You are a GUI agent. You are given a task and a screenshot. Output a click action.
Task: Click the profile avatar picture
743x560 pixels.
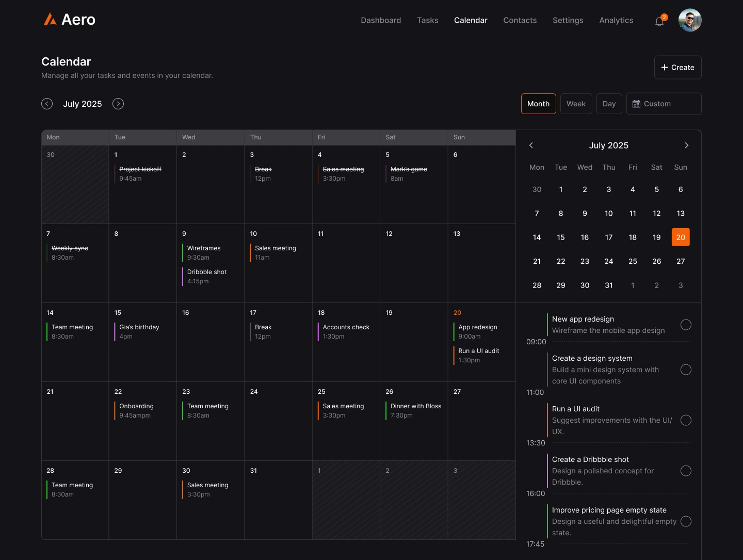pyautogui.click(x=690, y=20)
